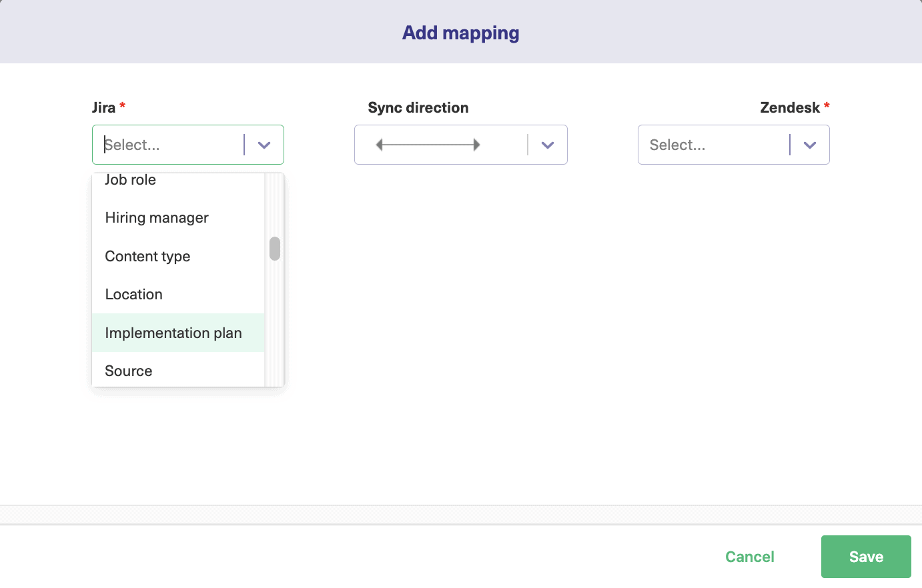This screenshot has height=588, width=922.
Task: Select Implementation plan highlighted option
Action: click(173, 333)
